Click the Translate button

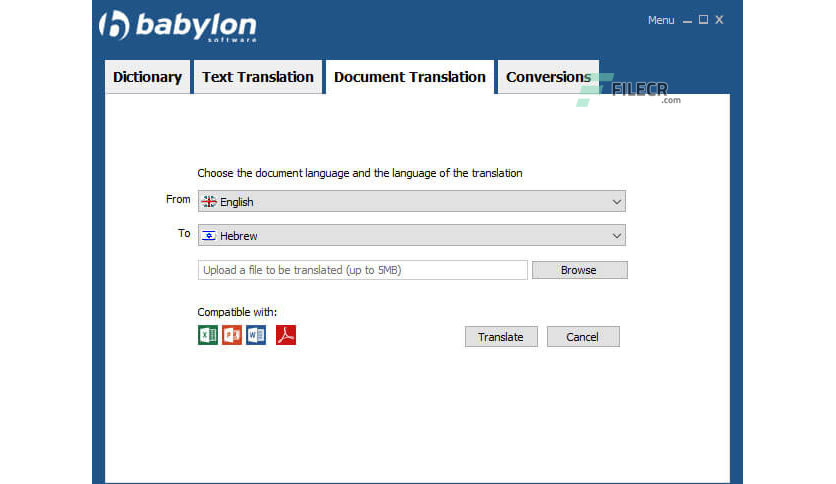501,337
